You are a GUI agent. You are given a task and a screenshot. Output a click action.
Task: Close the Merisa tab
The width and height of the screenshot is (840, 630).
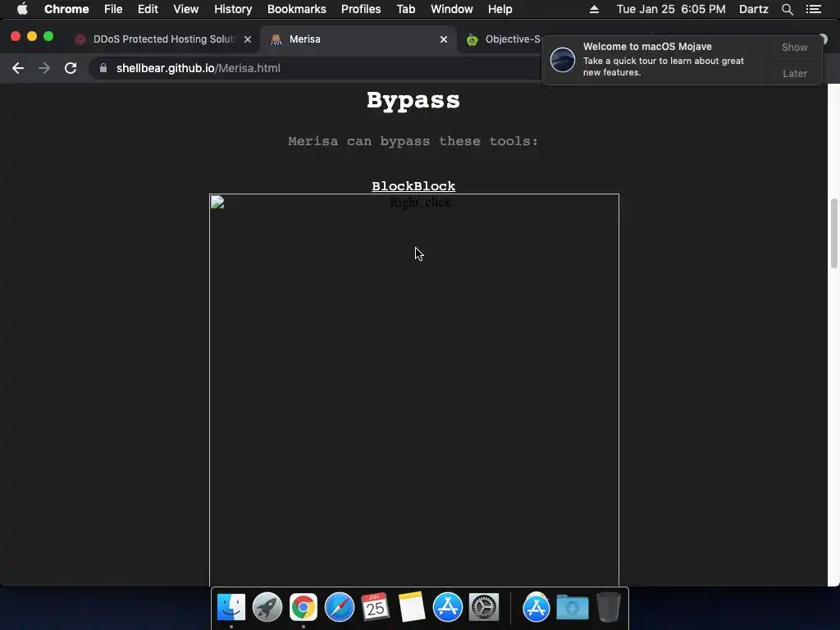point(444,39)
